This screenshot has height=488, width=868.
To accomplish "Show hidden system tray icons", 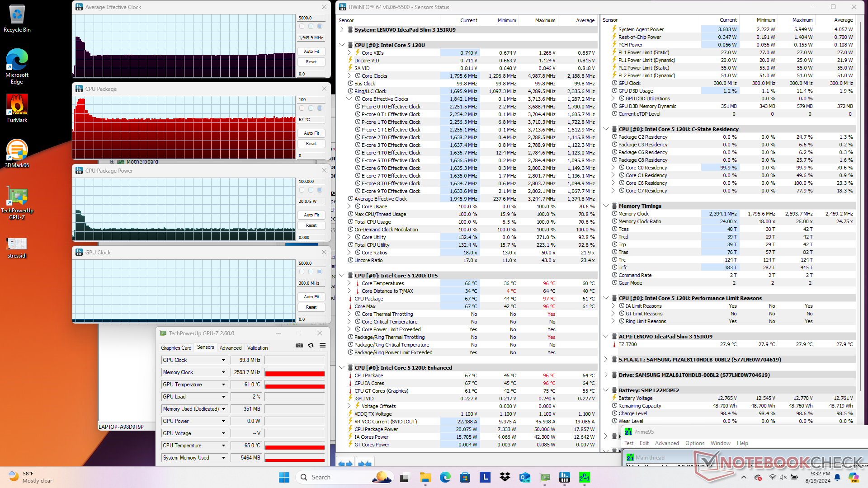I will (744, 477).
